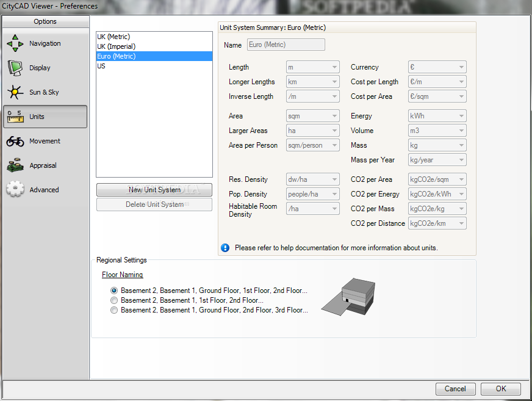
Task: Open the Appraisal options page
Action: (x=45, y=165)
